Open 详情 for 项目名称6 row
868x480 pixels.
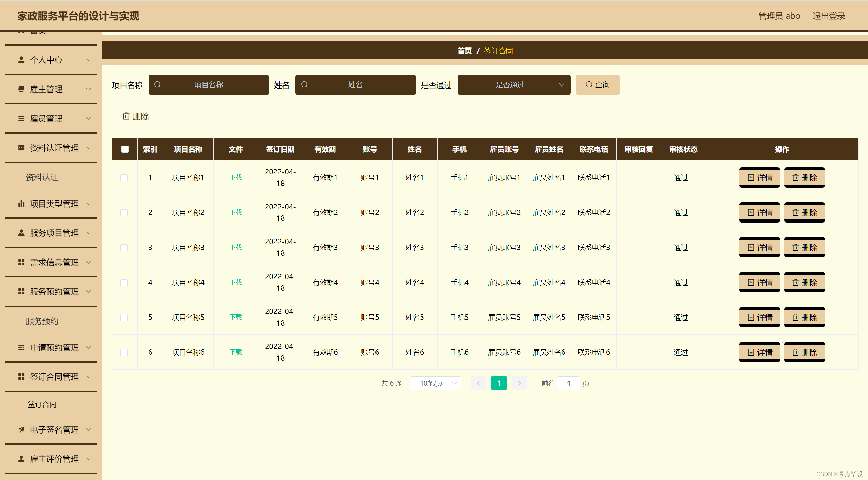click(760, 352)
